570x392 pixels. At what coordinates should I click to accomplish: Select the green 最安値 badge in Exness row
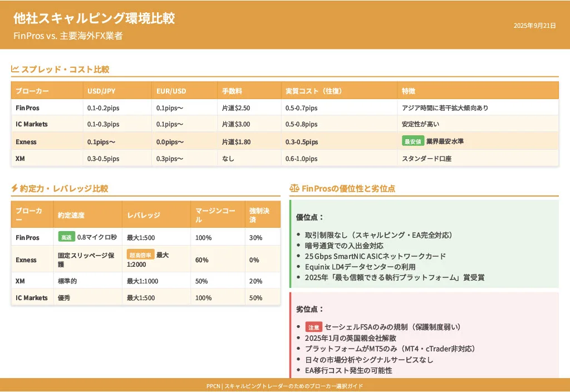click(413, 141)
